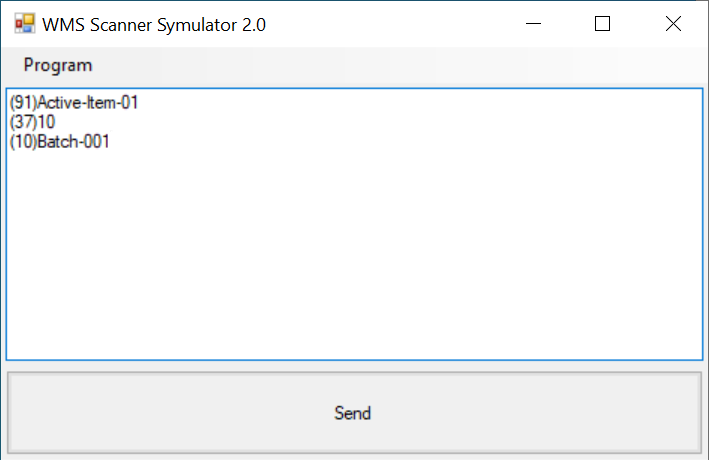Click the quantity value 10 after (37)
This screenshot has width=709, height=460.
47,122
